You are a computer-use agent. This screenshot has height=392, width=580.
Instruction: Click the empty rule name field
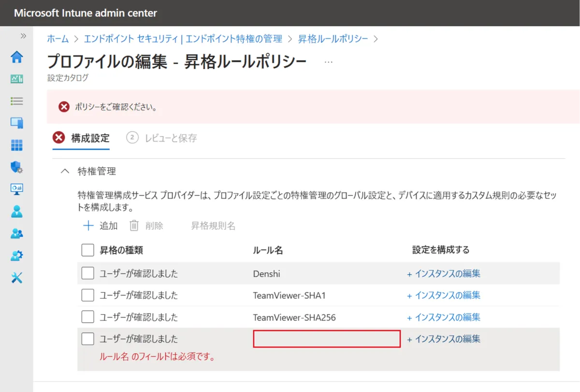tap(327, 339)
